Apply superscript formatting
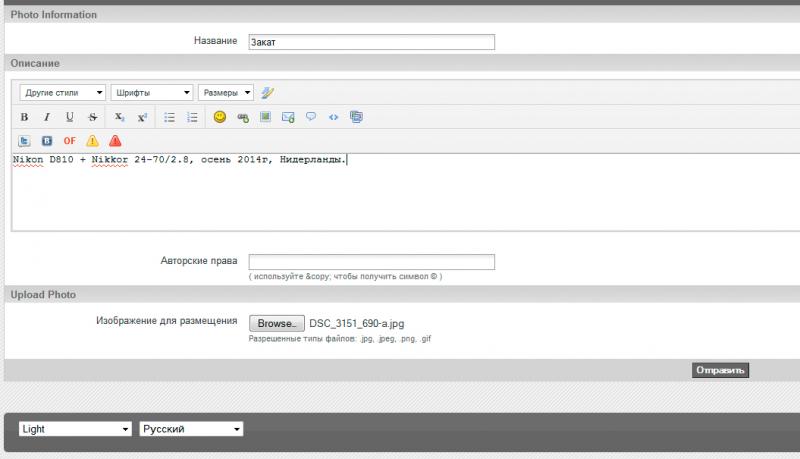This screenshot has height=459, width=800. (x=142, y=117)
